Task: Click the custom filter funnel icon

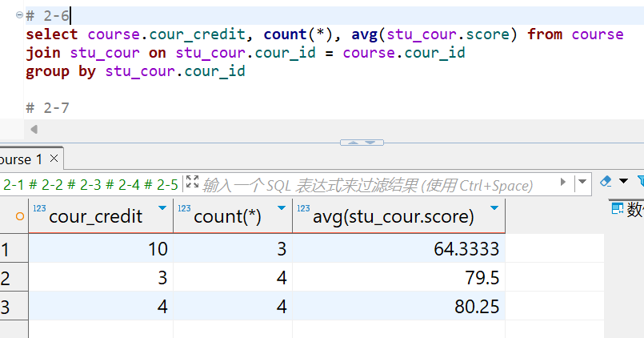Action: click(639, 182)
